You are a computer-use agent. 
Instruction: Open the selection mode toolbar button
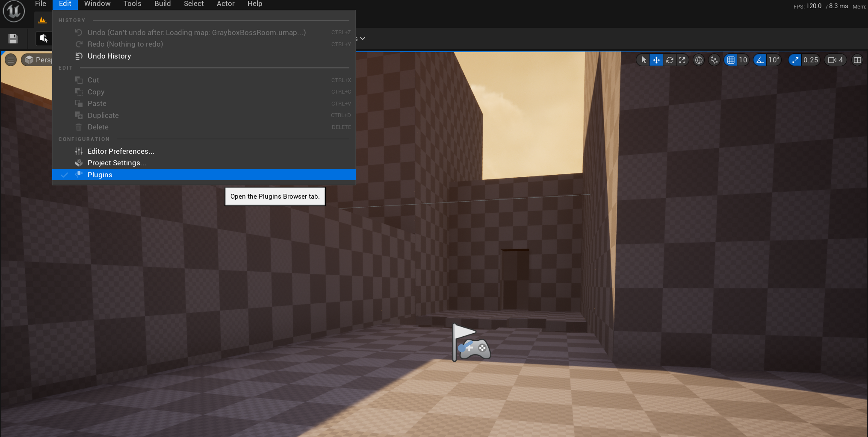pos(44,39)
